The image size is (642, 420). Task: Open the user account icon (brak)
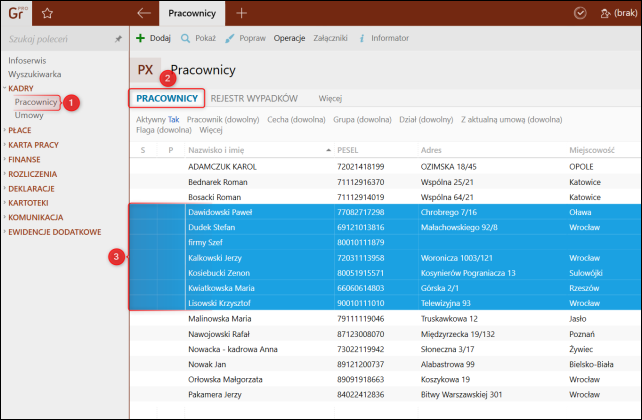click(x=613, y=13)
